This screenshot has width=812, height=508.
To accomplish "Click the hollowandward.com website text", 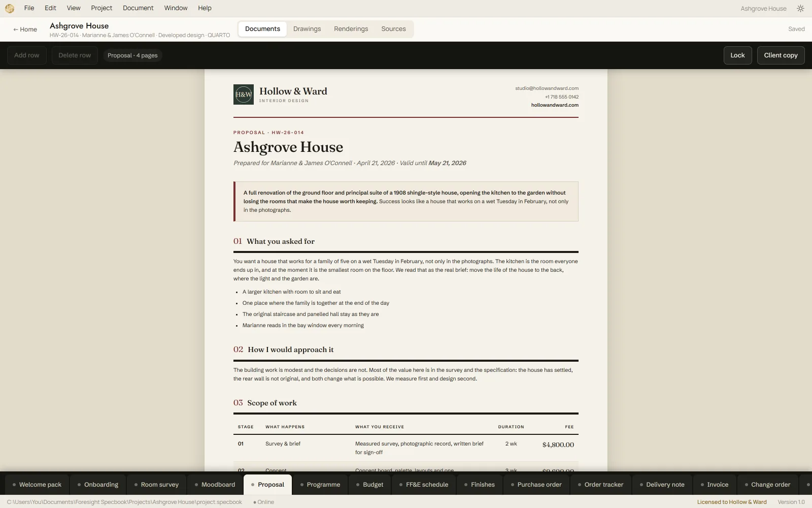I will (x=555, y=105).
